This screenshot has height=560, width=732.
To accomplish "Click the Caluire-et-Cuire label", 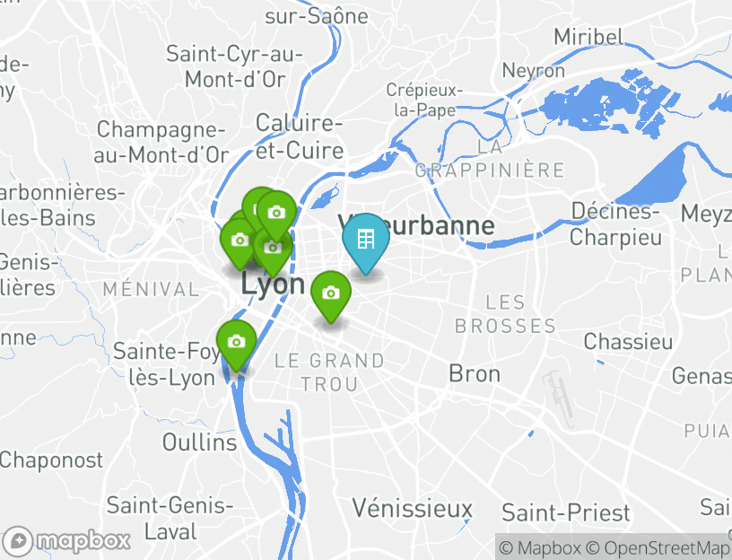I will click(x=300, y=136).
